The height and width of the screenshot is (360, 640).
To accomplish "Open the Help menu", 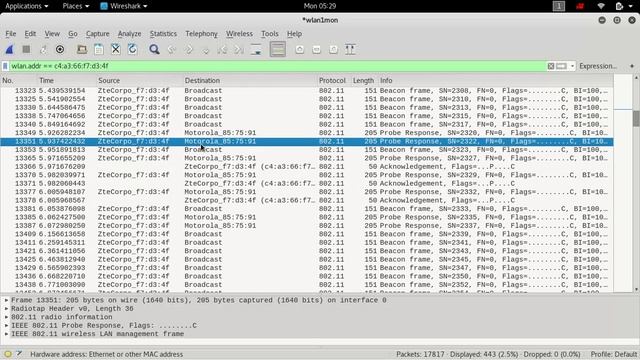I will pos(294,34).
